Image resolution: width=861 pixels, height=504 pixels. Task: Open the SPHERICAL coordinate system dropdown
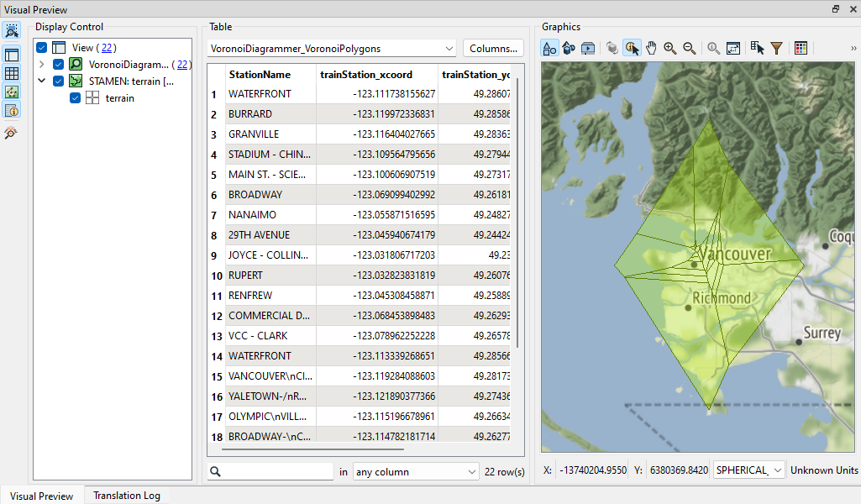[748, 470]
